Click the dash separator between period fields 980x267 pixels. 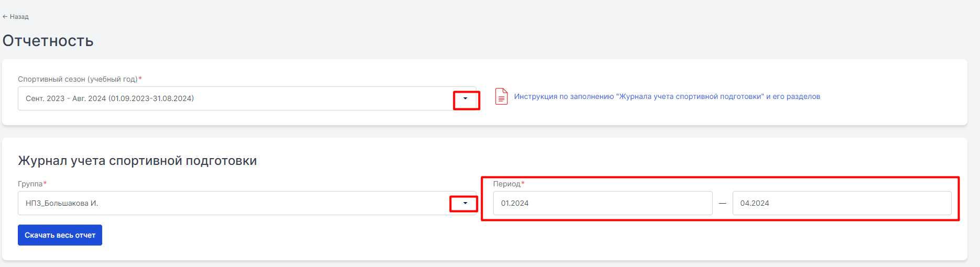[x=723, y=203]
